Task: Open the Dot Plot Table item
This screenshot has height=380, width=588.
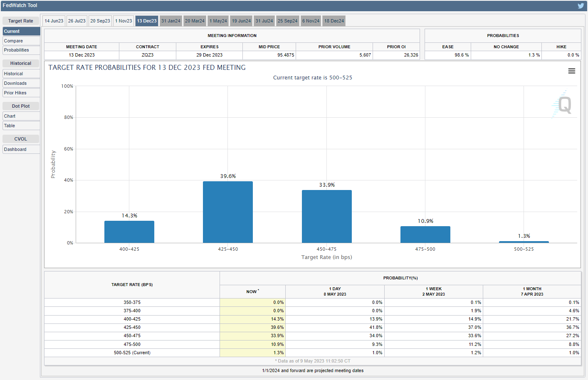Action: [x=21, y=126]
